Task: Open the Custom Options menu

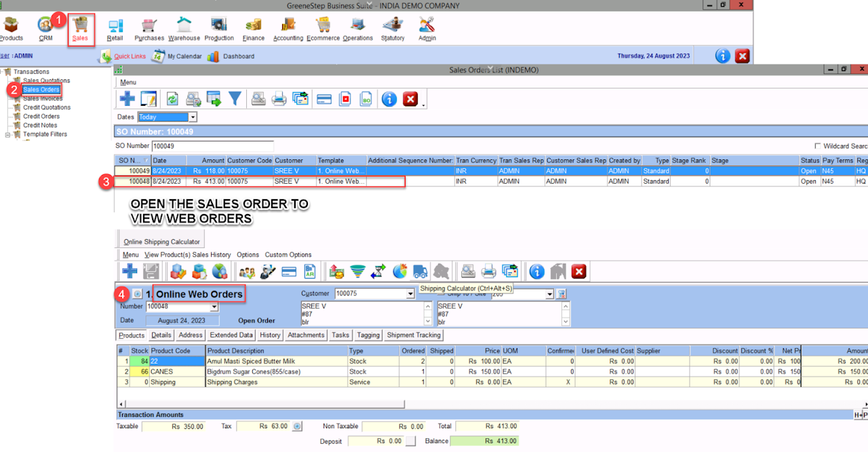Action: [x=288, y=255]
